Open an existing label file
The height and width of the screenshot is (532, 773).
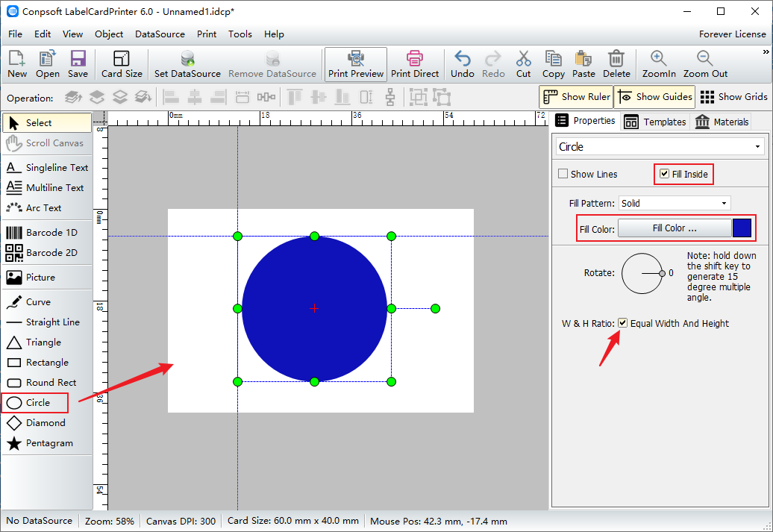click(47, 64)
